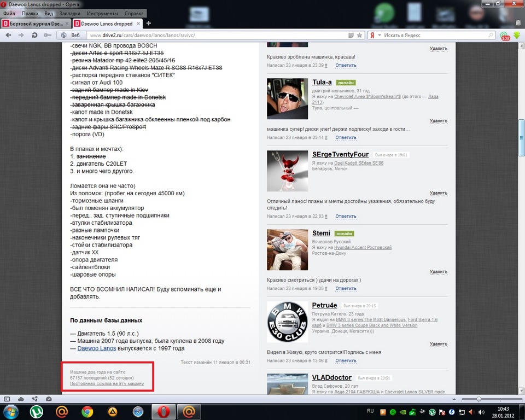525x420 pixels.
Task: Open the zoom level dropdown arrow in status bar
Action: pos(454,399)
